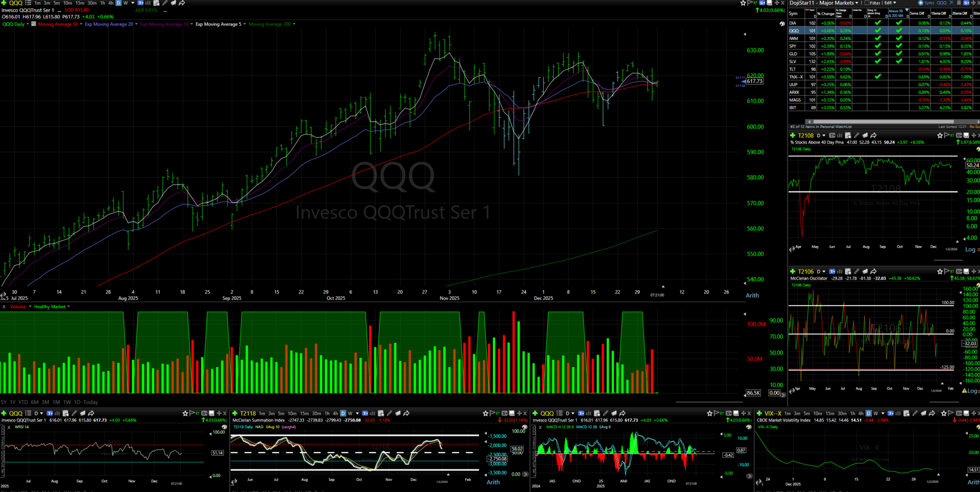Image resolution: width=980 pixels, height=492 pixels.
Task: Click the move-window cross icon of main chart
Action: point(777,3)
